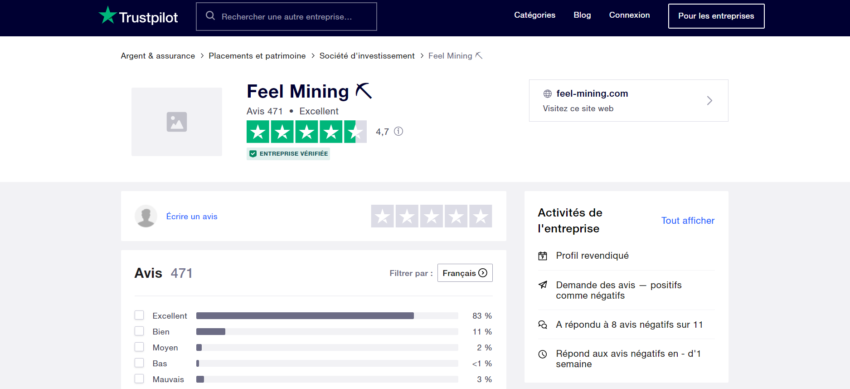Click the green 4,7 star rating graphic

(x=307, y=132)
